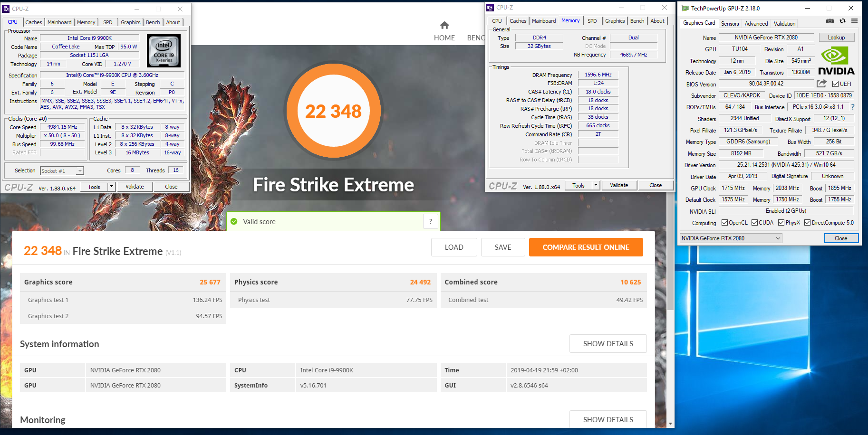Click the valid score green checkmark icon
868x435 pixels.
coord(234,221)
